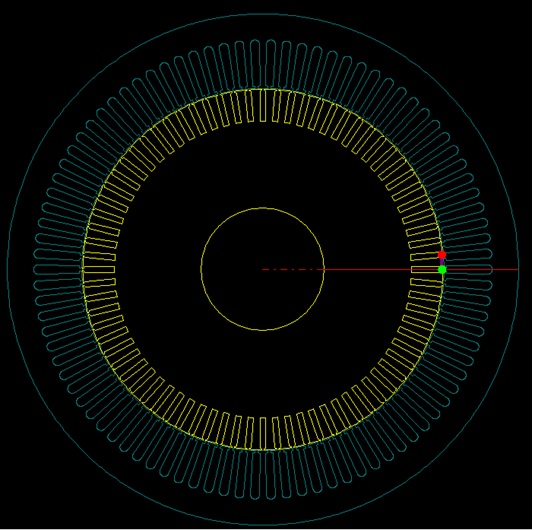Pick the short purple segment between the markers

442,262
